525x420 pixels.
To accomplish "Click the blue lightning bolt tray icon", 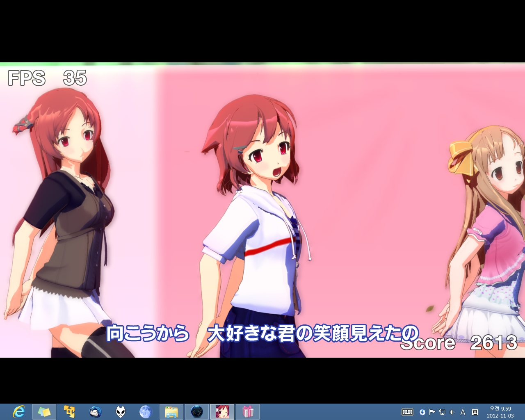I will click(x=422, y=412).
